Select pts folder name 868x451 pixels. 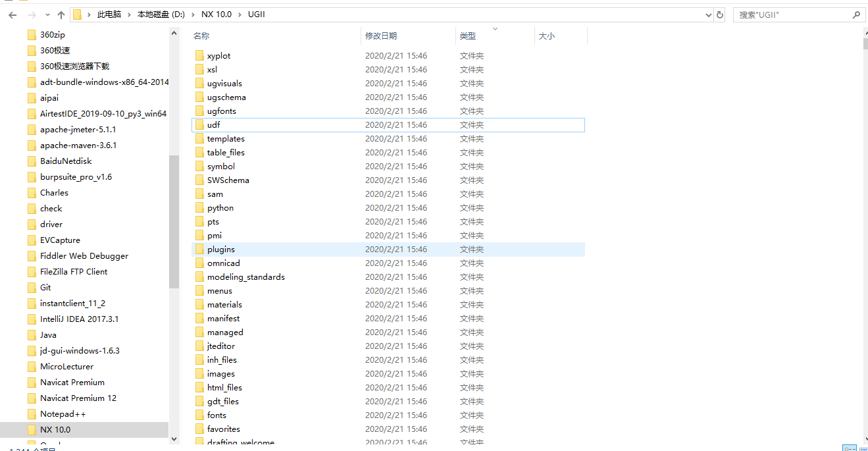click(x=213, y=222)
